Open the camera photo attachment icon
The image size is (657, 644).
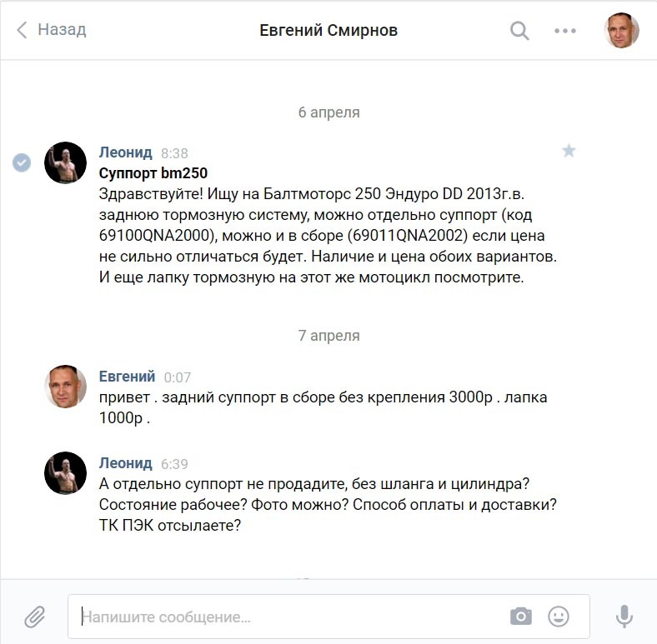coord(521,617)
